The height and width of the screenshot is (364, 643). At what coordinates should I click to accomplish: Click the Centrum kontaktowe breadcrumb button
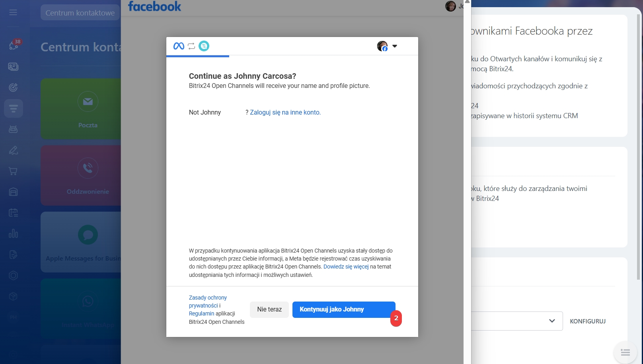tap(80, 13)
